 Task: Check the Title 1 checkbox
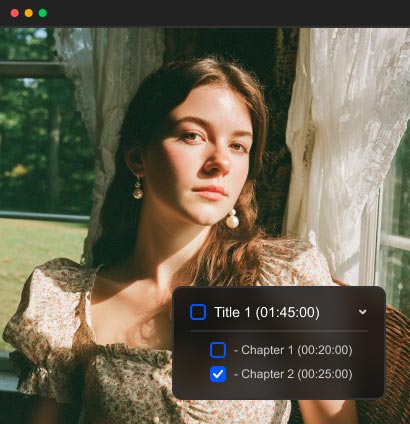tap(198, 312)
